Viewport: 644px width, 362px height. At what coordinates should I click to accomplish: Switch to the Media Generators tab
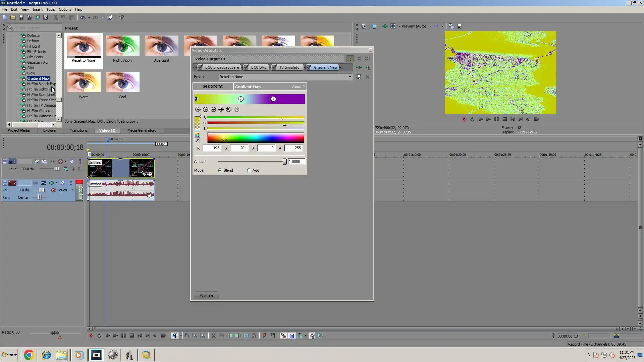tap(142, 130)
